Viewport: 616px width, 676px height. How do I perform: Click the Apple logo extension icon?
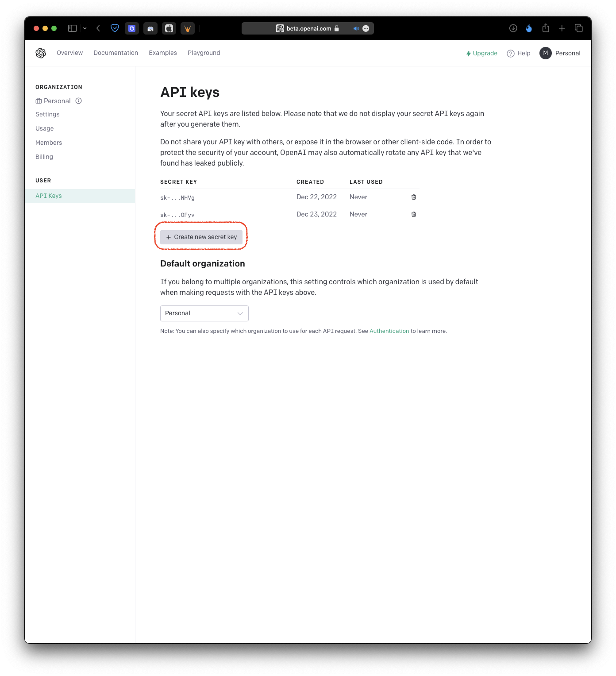pyautogui.click(x=169, y=28)
